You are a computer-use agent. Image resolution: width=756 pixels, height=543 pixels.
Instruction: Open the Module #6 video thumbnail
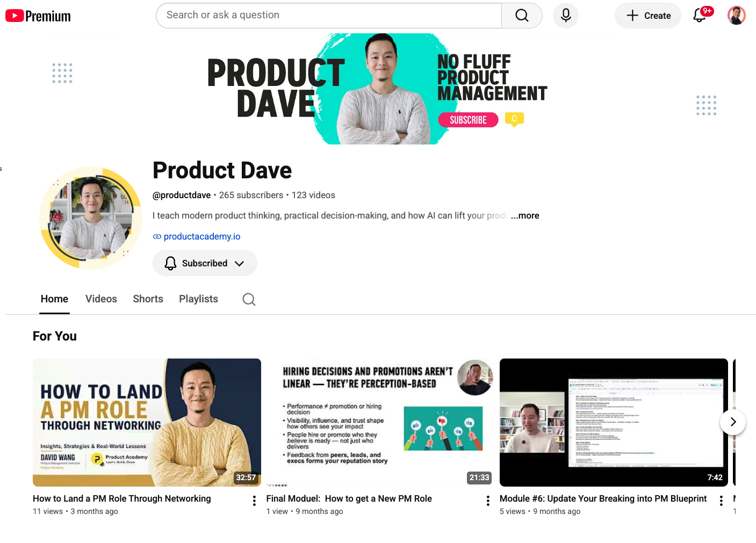[x=614, y=422]
